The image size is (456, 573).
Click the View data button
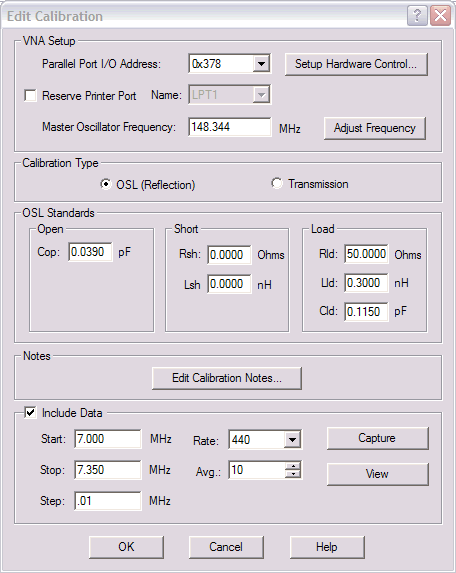377,474
